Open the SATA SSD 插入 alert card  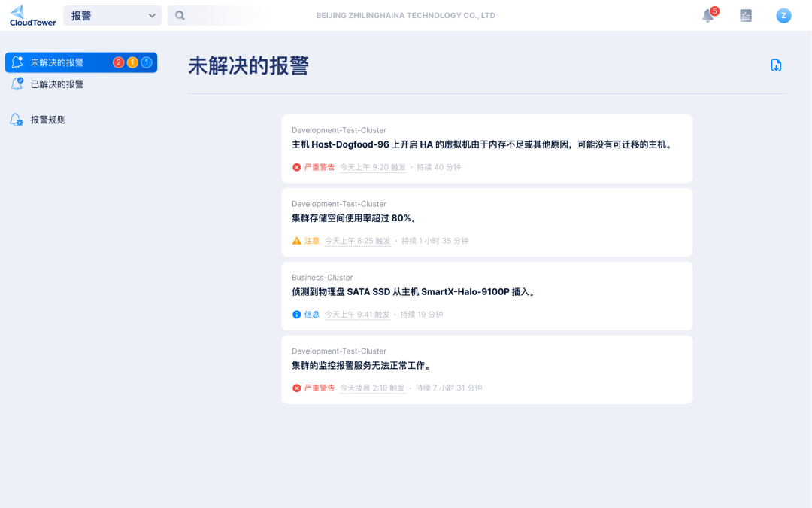click(486, 296)
